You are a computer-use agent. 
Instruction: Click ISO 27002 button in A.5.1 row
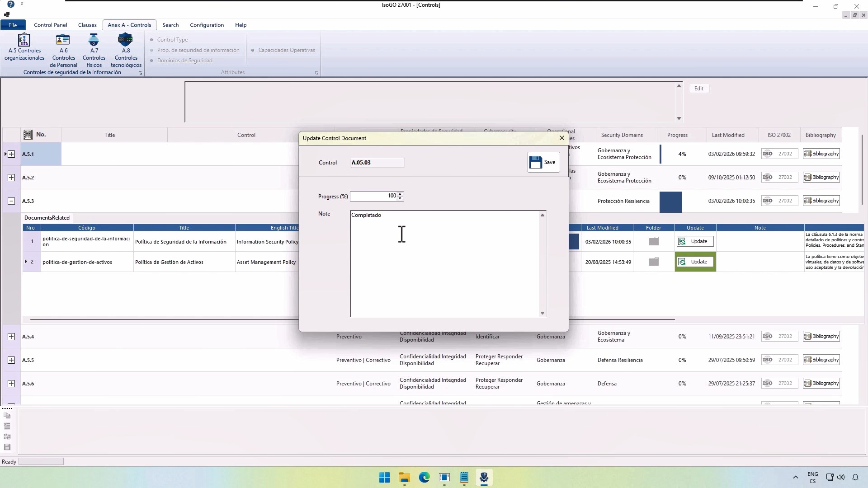point(779,154)
